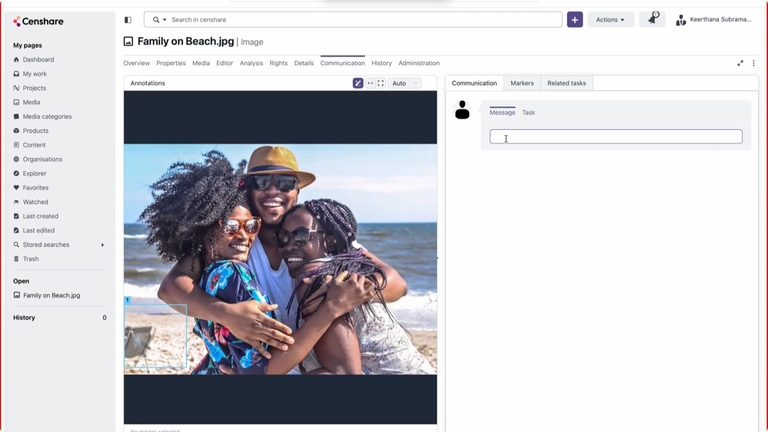Viewport: 768px width, 432px height.
Task: Expand the Stored searches arrow
Action: tap(102, 244)
